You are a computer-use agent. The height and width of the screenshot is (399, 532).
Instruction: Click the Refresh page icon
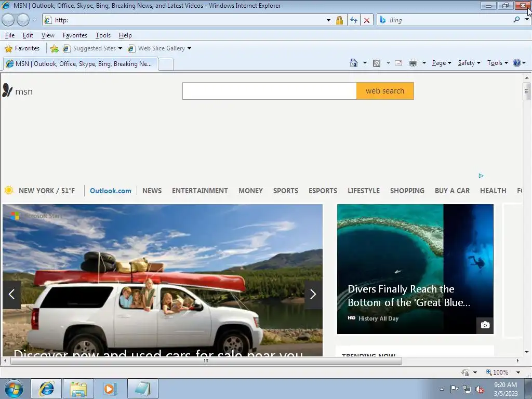click(x=353, y=20)
